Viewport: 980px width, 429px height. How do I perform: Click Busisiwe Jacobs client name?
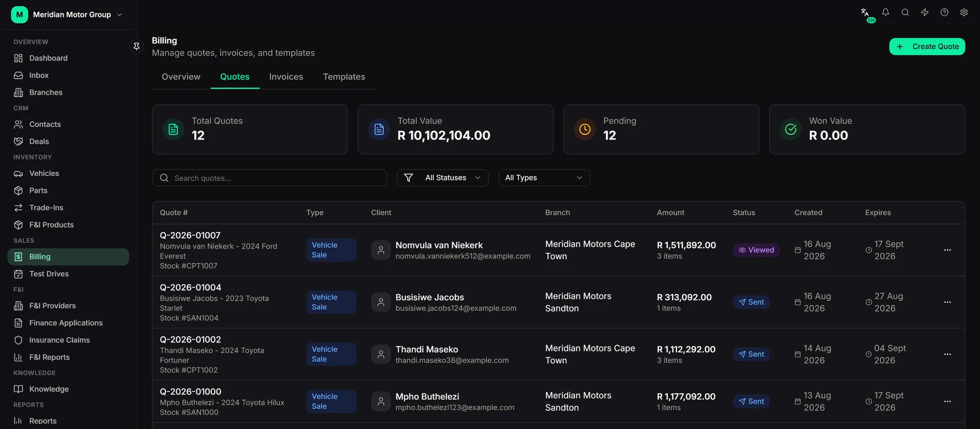(429, 297)
